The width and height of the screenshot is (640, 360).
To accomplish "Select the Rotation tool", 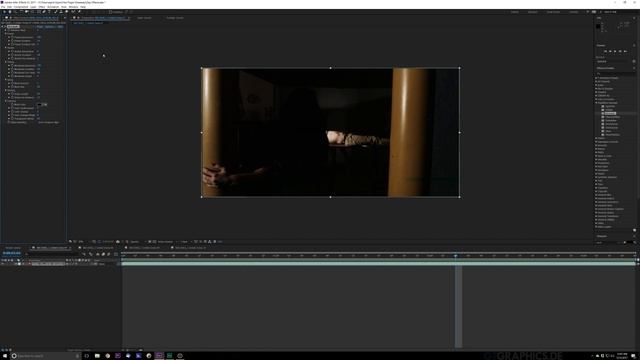I will [x=21, y=12].
